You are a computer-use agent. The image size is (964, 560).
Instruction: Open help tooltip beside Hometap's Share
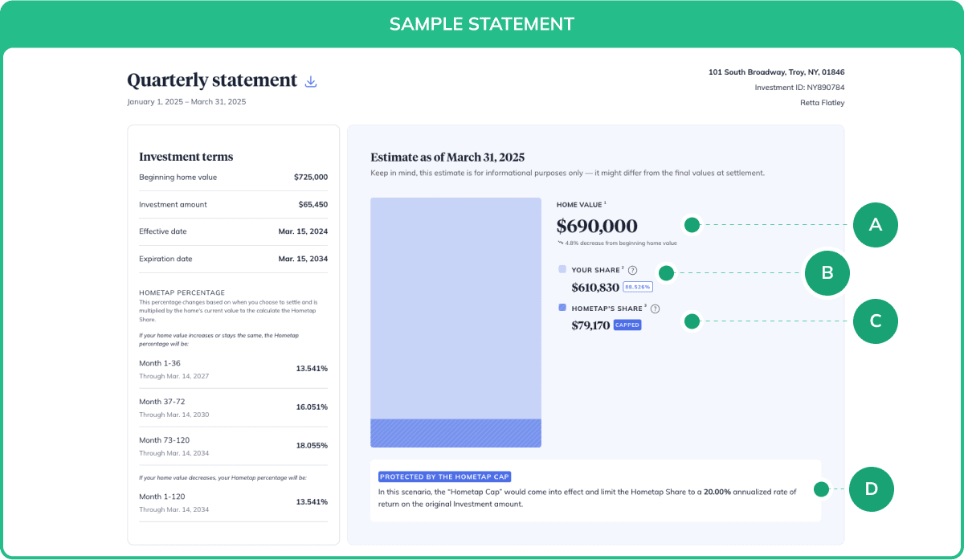(655, 309)
